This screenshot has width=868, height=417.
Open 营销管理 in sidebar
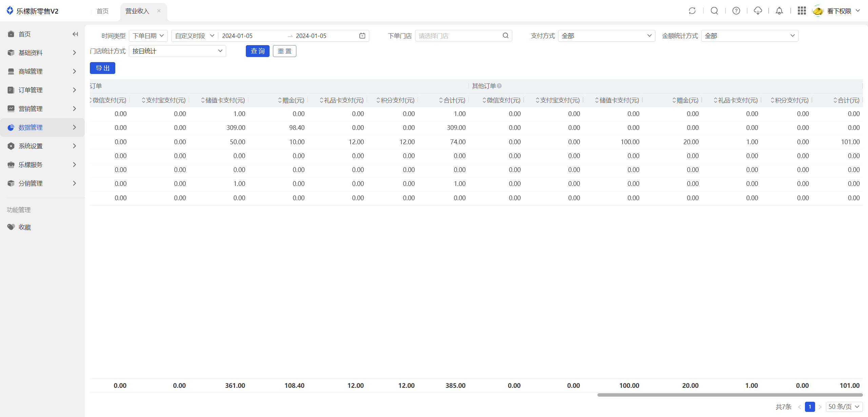click(42, 109)
